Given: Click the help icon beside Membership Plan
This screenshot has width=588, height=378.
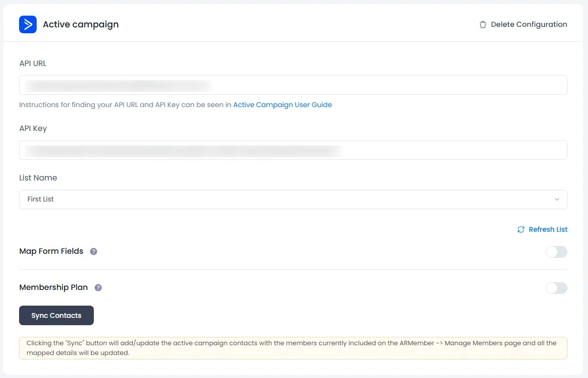Looking at the screenshot, I should point(98,288).
